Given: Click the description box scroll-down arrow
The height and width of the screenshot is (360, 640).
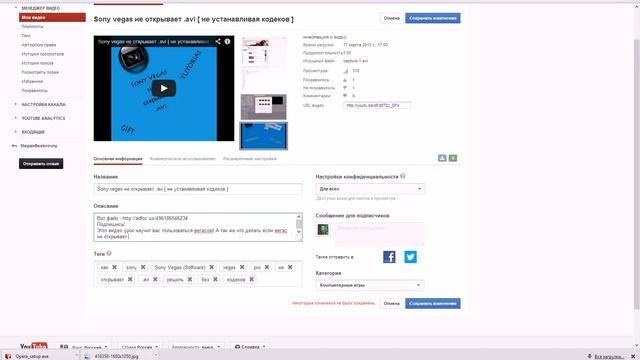Looking at the screenshot, I should click(299, 232).
